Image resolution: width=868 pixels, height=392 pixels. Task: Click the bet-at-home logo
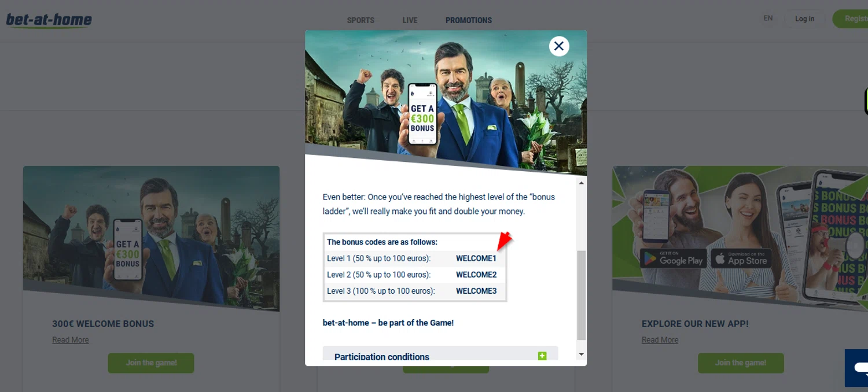tap(49, 21)
